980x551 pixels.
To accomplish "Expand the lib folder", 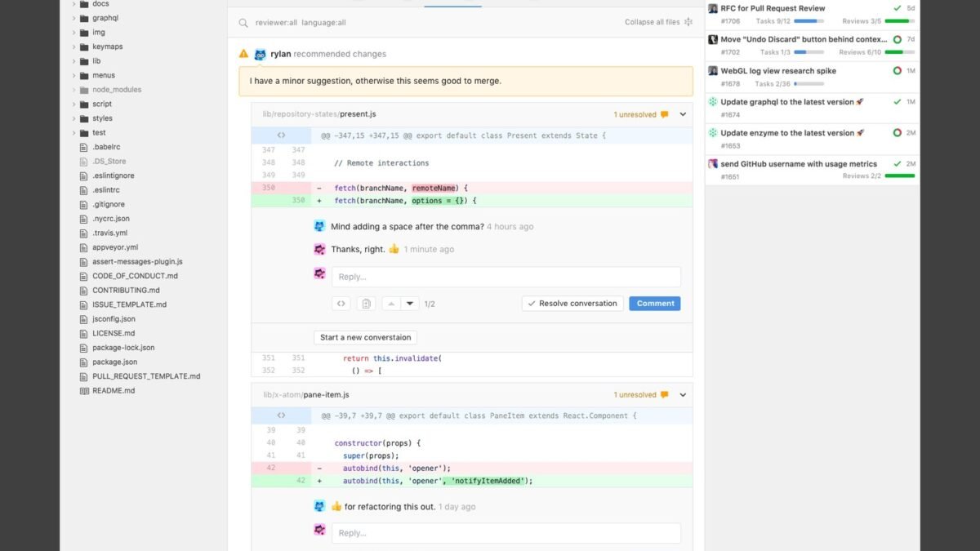I will pos(73,61).
